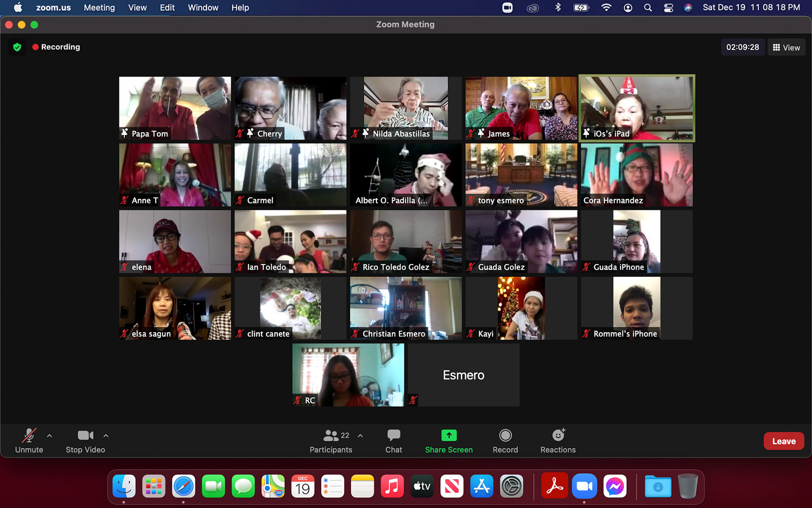Click the red Leave button

(783, 441)
